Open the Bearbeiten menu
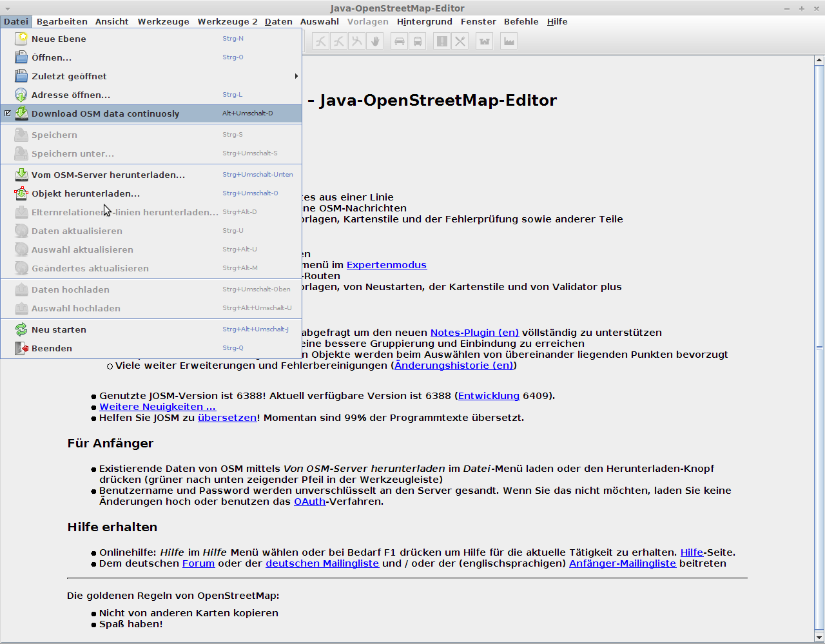 pyautogui.click(x=62, y=21)
